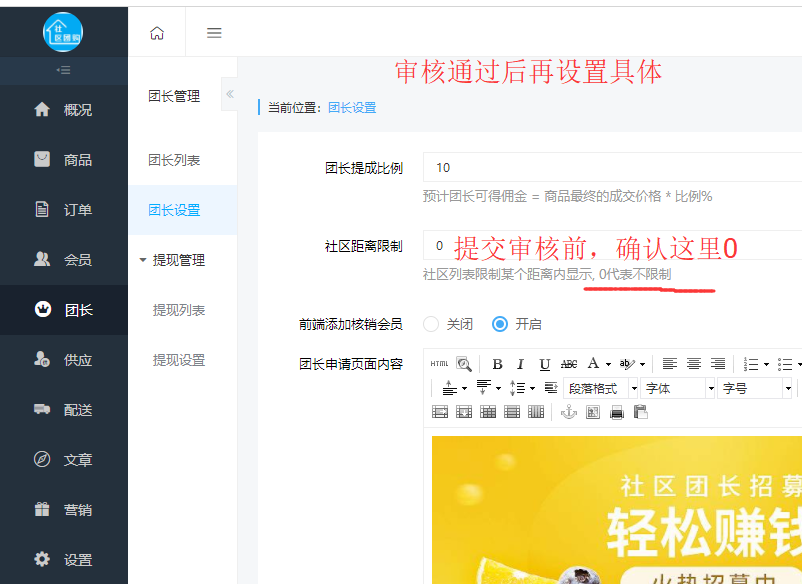Open 营销 in the sidebar
This screenshot has width=802, height=584.
63,510
